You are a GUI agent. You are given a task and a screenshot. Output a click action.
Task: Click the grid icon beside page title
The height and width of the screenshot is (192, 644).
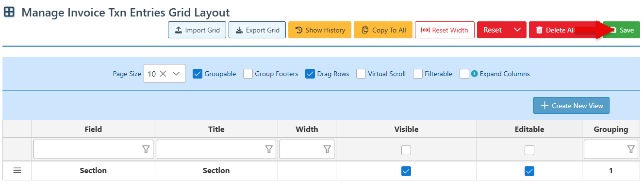pyautogui.click(x=9, y=12)
